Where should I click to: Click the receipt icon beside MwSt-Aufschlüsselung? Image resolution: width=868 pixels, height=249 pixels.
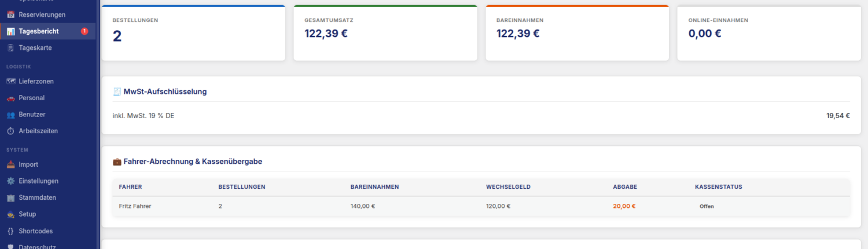click(x=117, y=91)
